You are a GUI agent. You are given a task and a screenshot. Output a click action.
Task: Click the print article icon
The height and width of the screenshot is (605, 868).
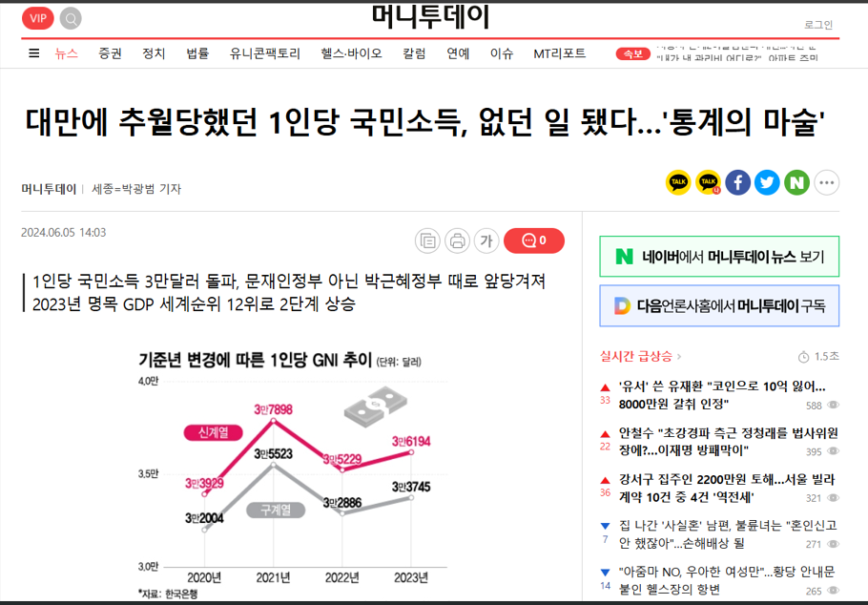coord(457,240)
